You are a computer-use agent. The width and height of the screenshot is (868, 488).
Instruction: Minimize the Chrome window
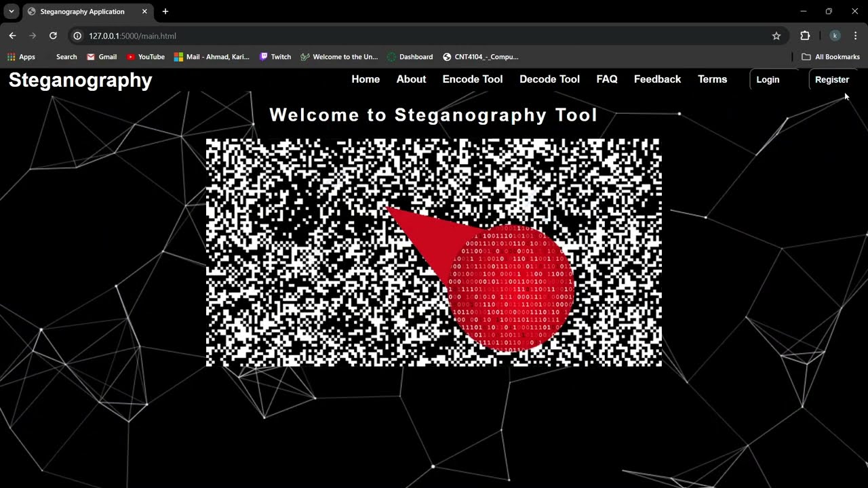pos(804,12)
